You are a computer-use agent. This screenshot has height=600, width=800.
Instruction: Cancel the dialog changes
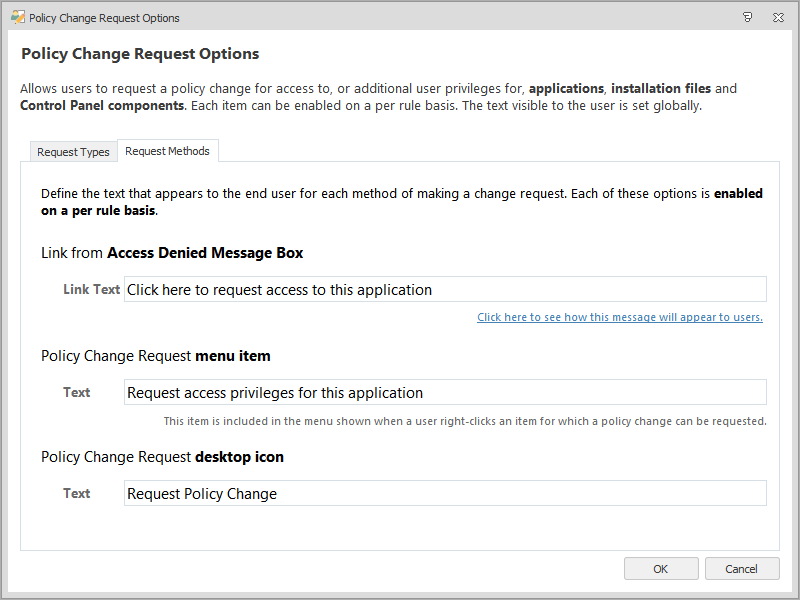(741, 569)
